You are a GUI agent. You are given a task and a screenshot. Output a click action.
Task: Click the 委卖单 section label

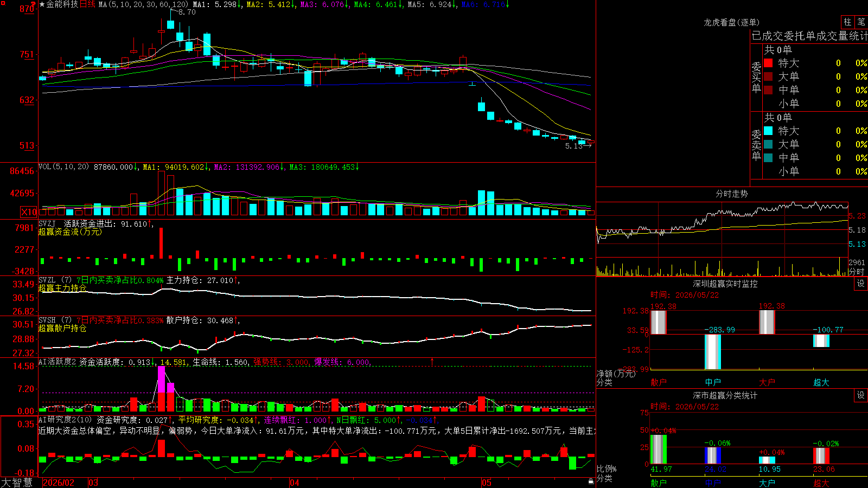click(x=756, y=145)
